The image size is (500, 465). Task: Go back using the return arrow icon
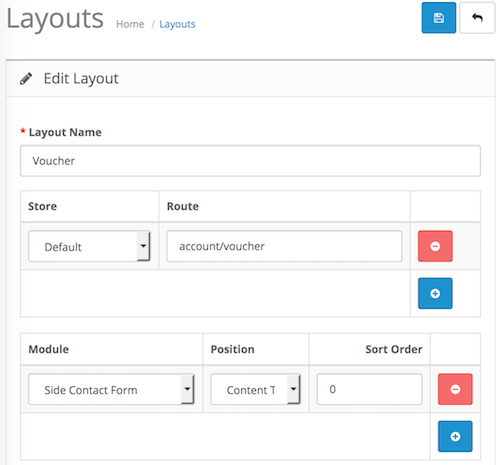coord(477,18)
